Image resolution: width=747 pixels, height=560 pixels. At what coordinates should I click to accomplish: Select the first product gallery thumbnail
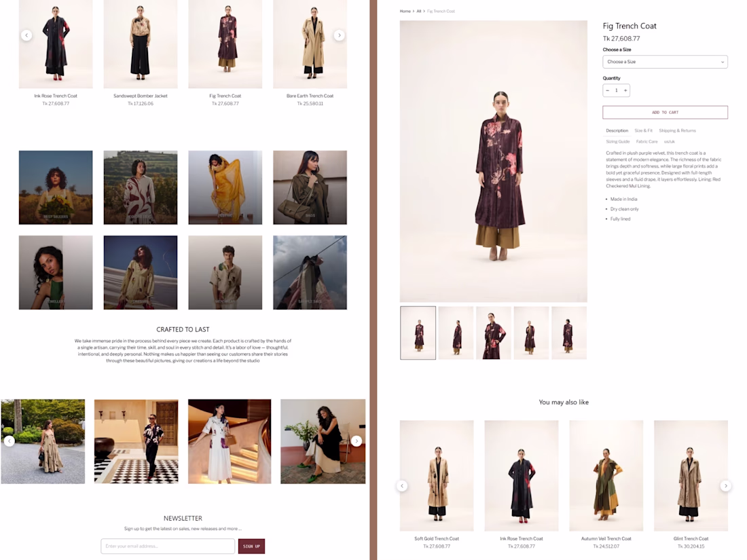pyautogui.click(x=418, y=333)
